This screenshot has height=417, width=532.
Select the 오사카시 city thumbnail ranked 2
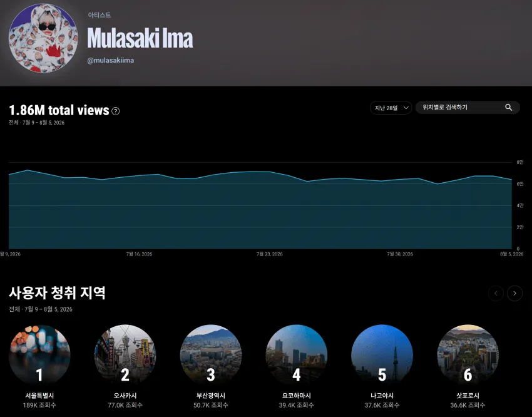pyautogui.click(x=125, y=355)
